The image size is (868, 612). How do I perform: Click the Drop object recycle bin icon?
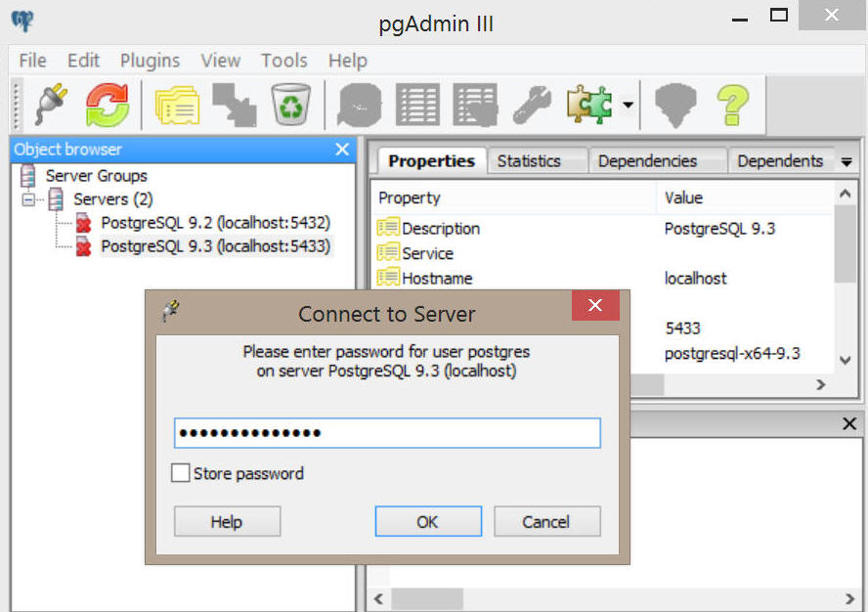tap(291, 105)
